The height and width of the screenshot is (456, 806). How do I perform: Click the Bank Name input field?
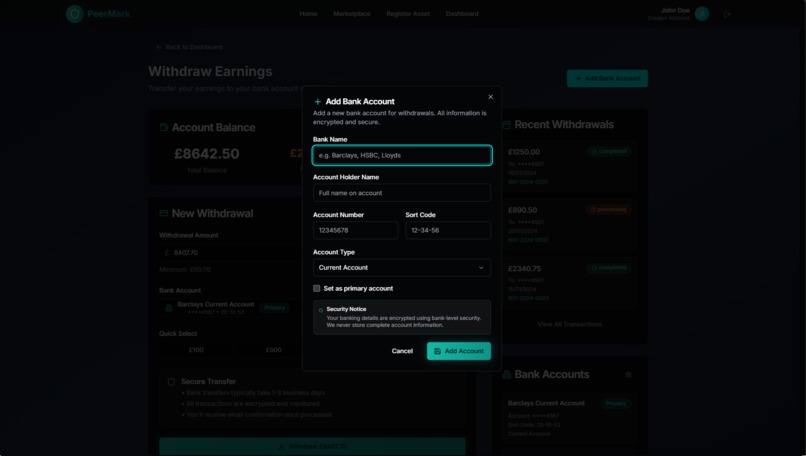402,155
